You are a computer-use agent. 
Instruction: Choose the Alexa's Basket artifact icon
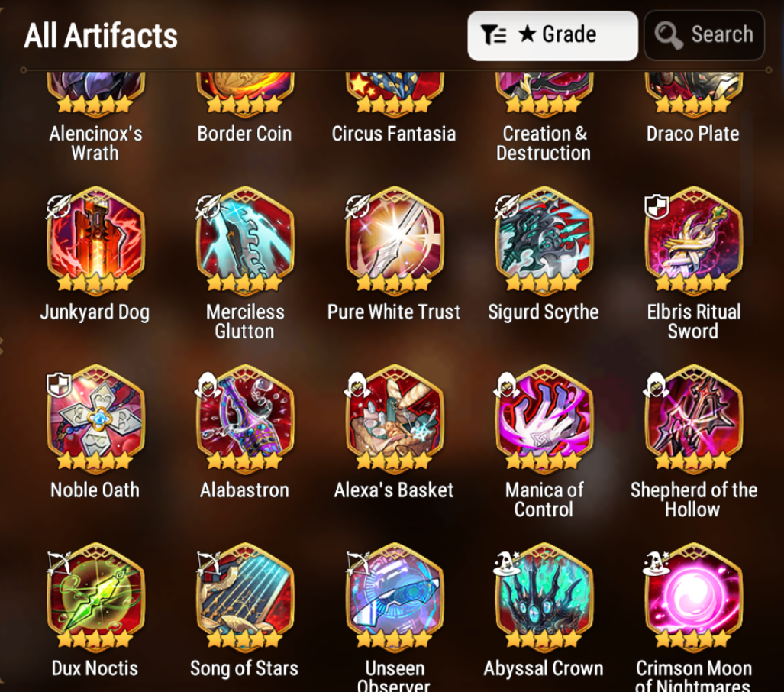coord(394,419)
